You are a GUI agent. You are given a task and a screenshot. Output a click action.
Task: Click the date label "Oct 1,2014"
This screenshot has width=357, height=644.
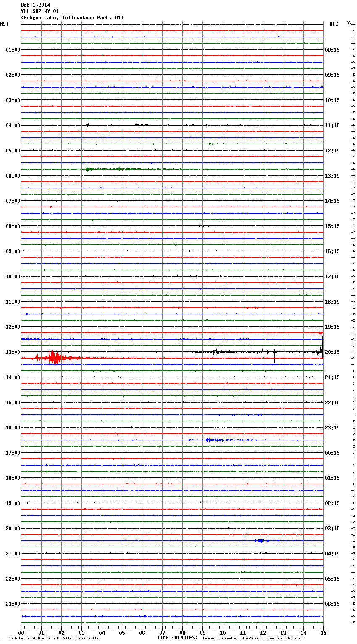point(35,5)
